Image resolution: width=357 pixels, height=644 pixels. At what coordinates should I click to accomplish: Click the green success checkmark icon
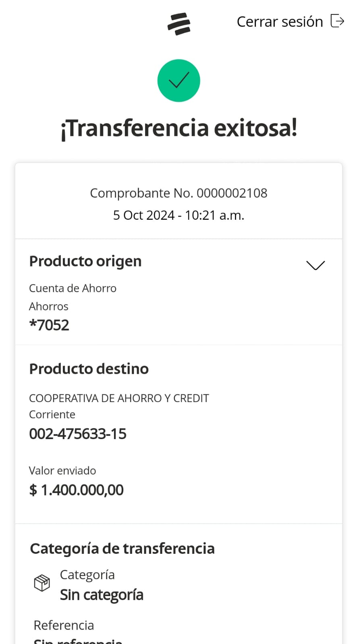coord(178,80)
